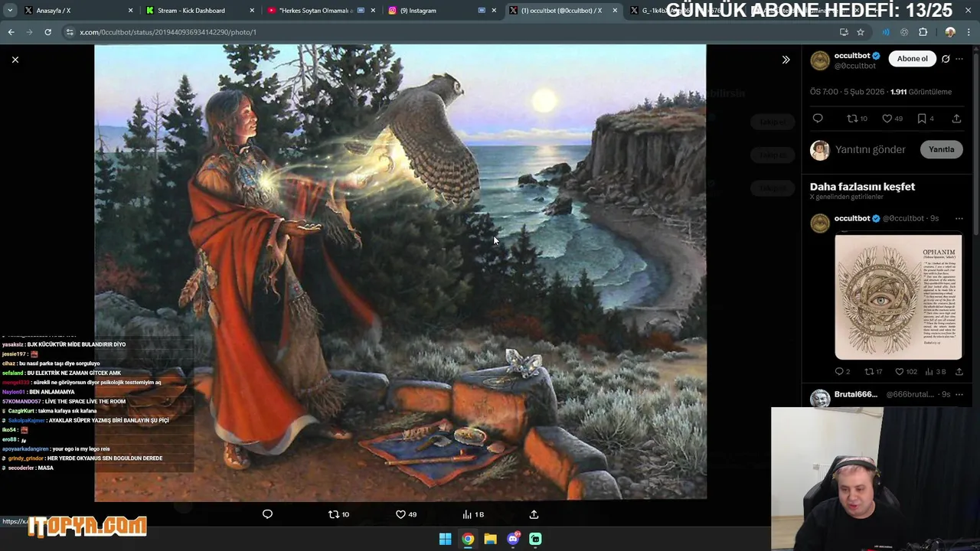
Task: Open the Ophanim image thumbnail
Action: (898, 297)
